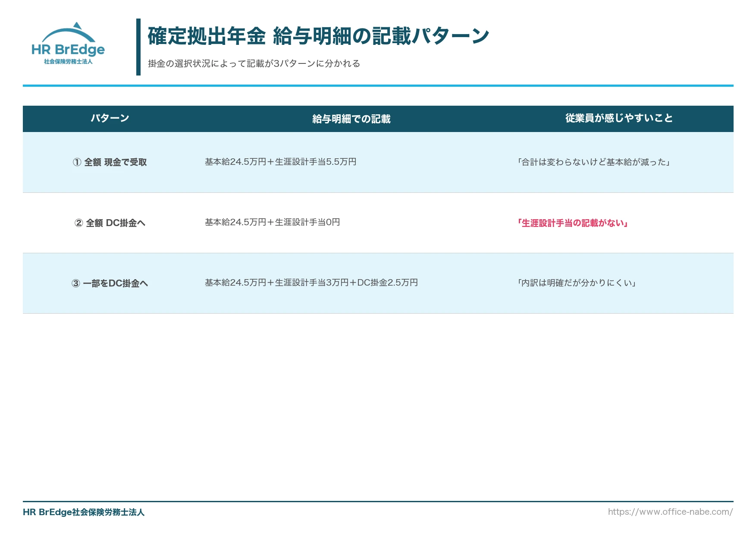The width and height of the screenshot is (756, 535).
Task: Click the 従業員が感じやすいこと column header
Action: point(619,118)
